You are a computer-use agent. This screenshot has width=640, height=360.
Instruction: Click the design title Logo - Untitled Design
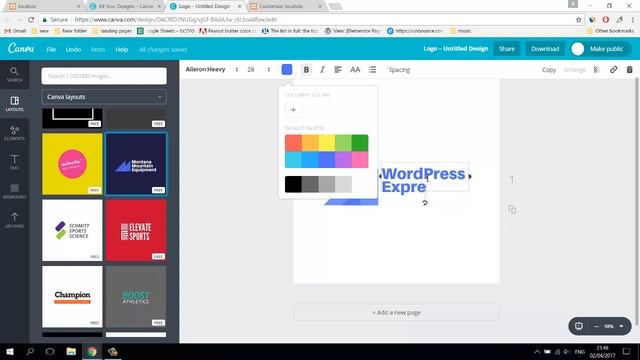click(x=456, y=49)
